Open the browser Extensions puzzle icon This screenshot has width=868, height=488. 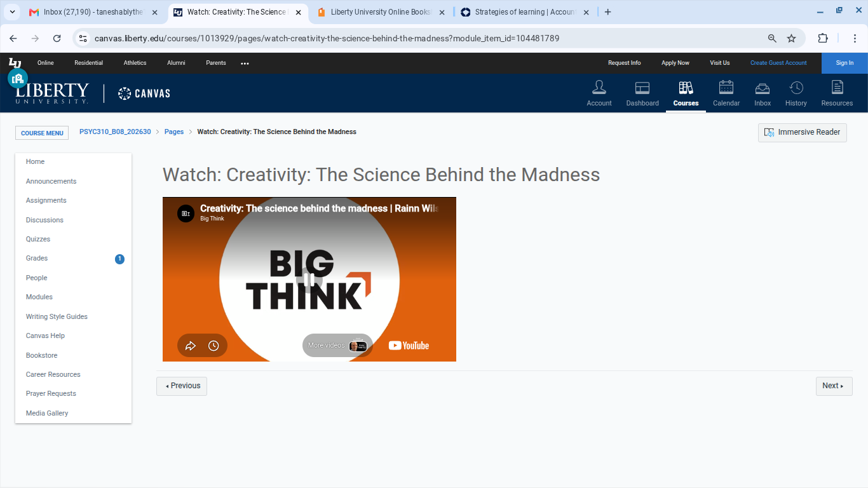[x=823, y=38]
